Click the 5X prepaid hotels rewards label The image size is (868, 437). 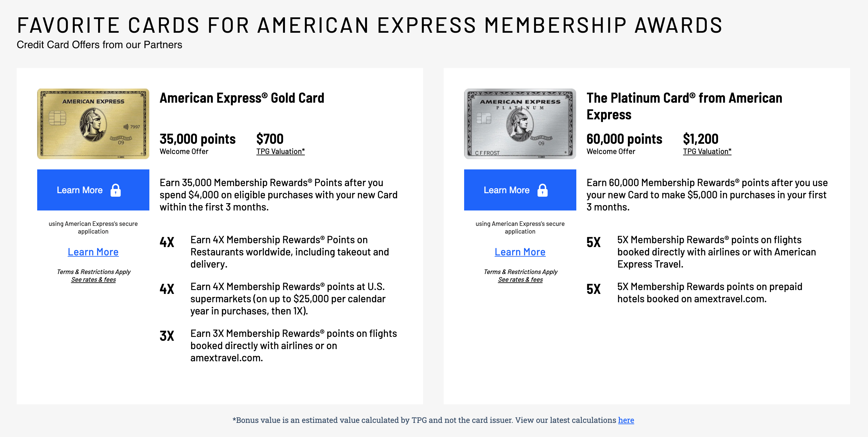coord(593,289)
